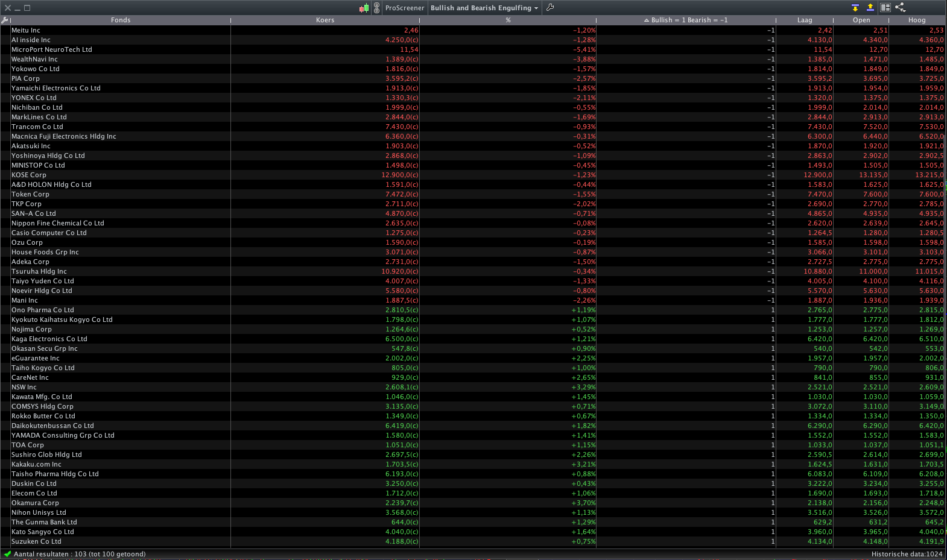The width and height of the screenshot is (947, 560).
Task: Sort by Bullish = 1 Bearish = -1 header
Action: point(686,20)
